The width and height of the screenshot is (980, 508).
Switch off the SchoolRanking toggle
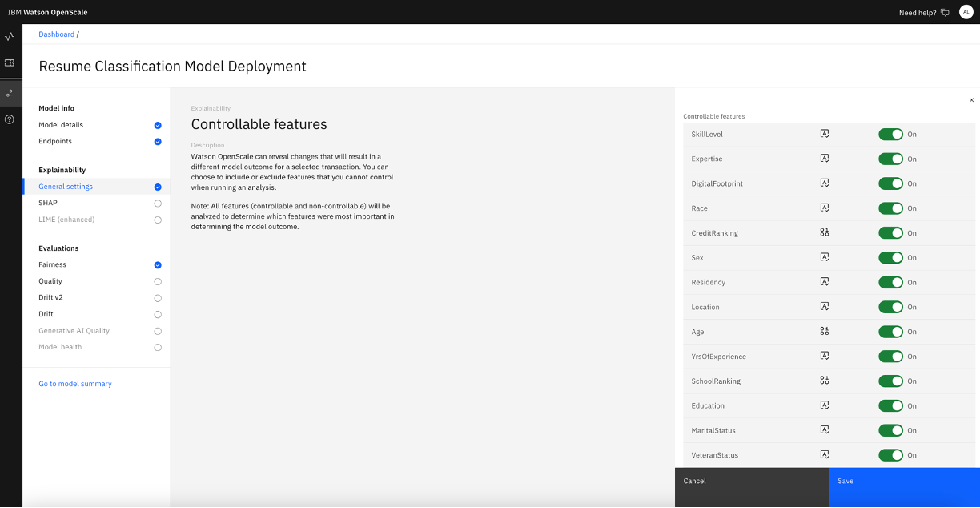890,381
